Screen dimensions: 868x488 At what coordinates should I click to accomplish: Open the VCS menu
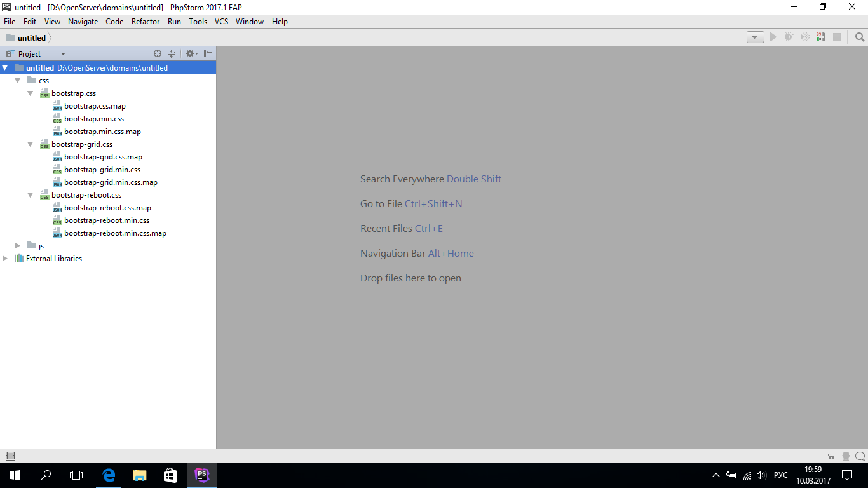221,22
